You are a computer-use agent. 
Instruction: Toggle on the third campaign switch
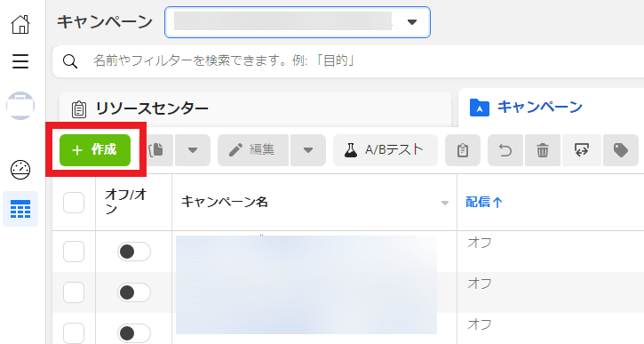pos(134,333)
